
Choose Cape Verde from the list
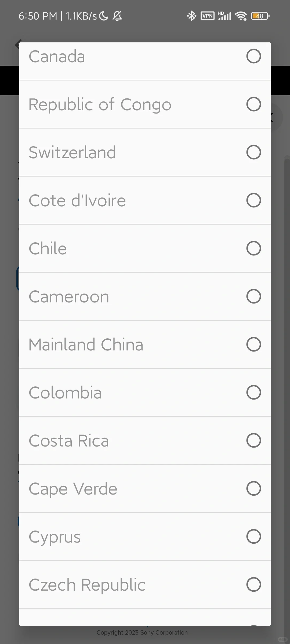pos(73,489)
